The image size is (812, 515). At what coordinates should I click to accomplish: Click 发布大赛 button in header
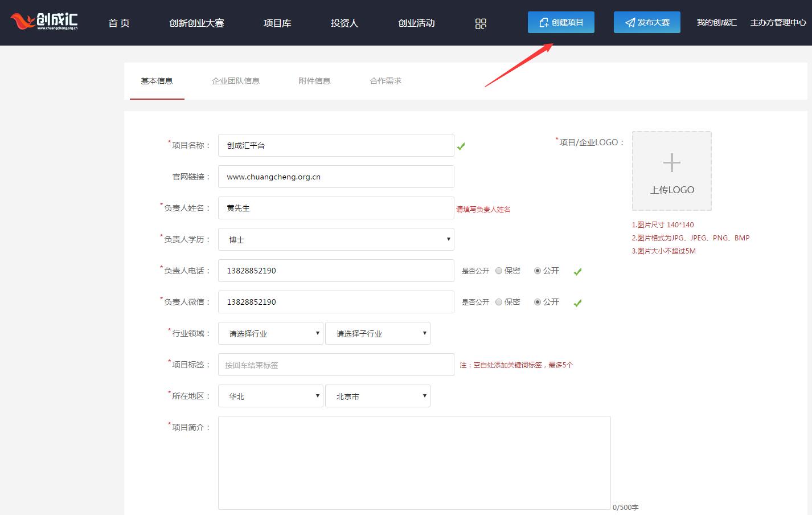[647, 22]
